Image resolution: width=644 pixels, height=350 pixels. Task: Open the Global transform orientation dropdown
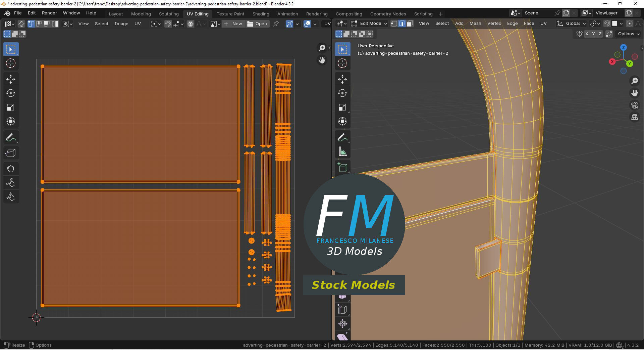[x=572, y=24]
